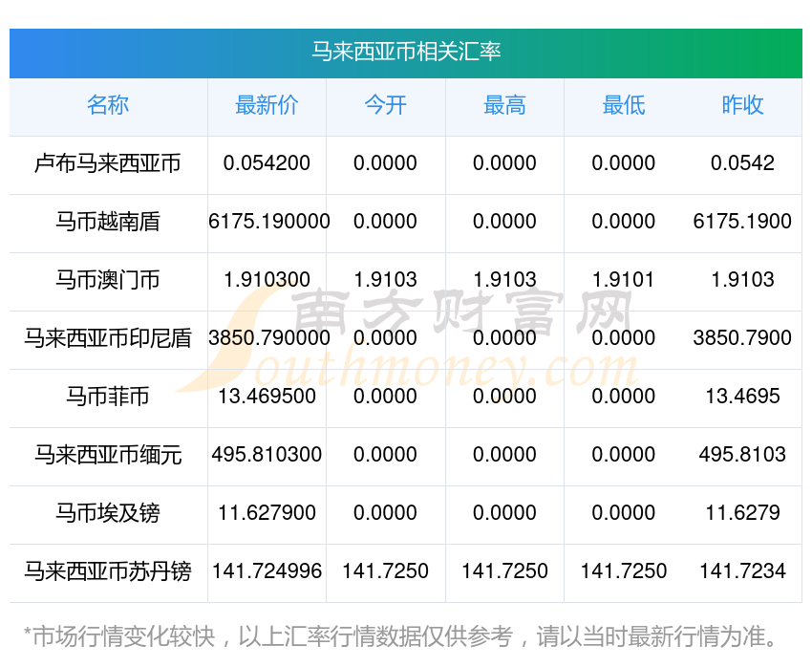Click lowest value 1.9101
Image resolution: width=812 pixels, height=667 pixels.
tap(624, 280)
